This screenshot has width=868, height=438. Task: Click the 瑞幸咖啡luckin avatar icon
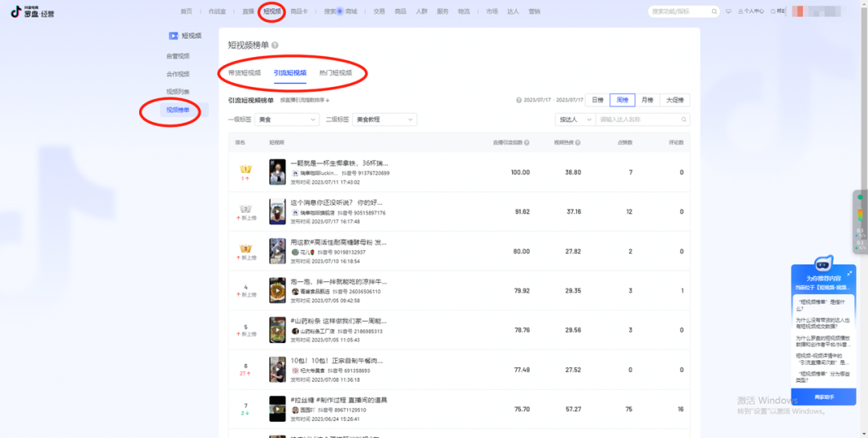point(295,174)
